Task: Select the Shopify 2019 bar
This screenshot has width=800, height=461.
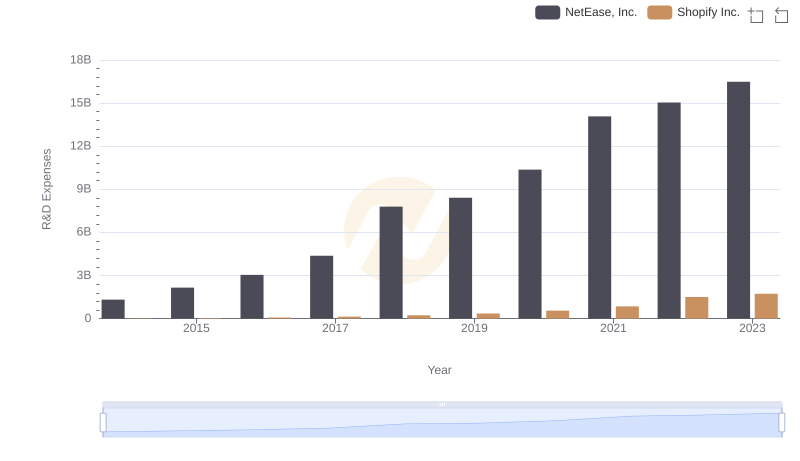Action: tap(488, 316)
